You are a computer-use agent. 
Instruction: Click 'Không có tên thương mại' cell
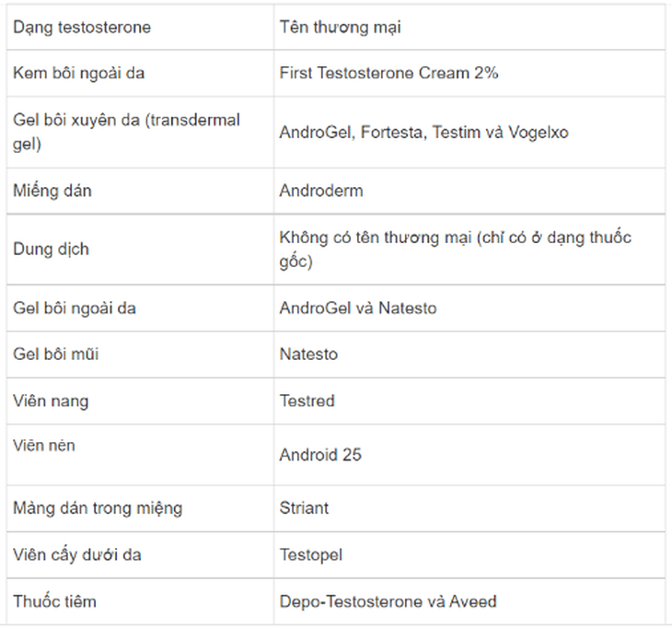coord(469,249)
